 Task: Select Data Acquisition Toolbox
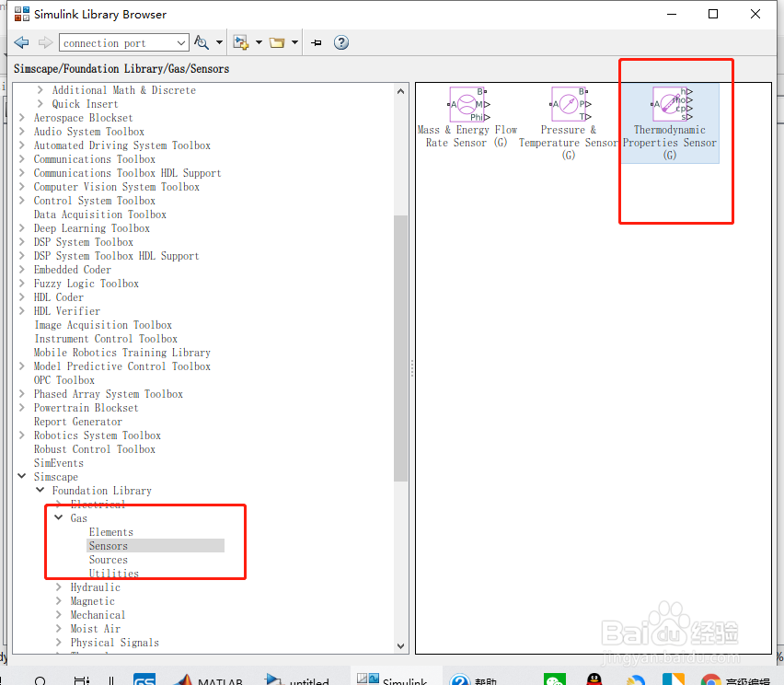(x=100, y=215)
